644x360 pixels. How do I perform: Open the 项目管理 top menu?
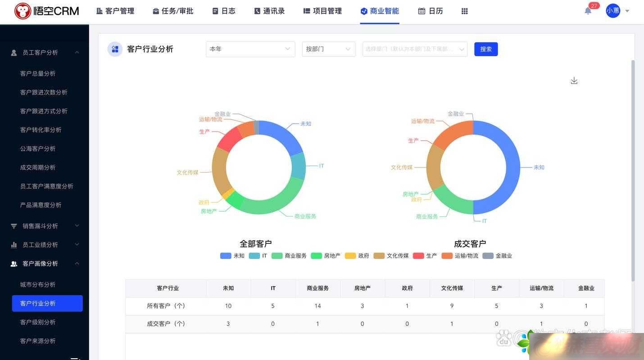pyautogui.click(x=322, y=11)
